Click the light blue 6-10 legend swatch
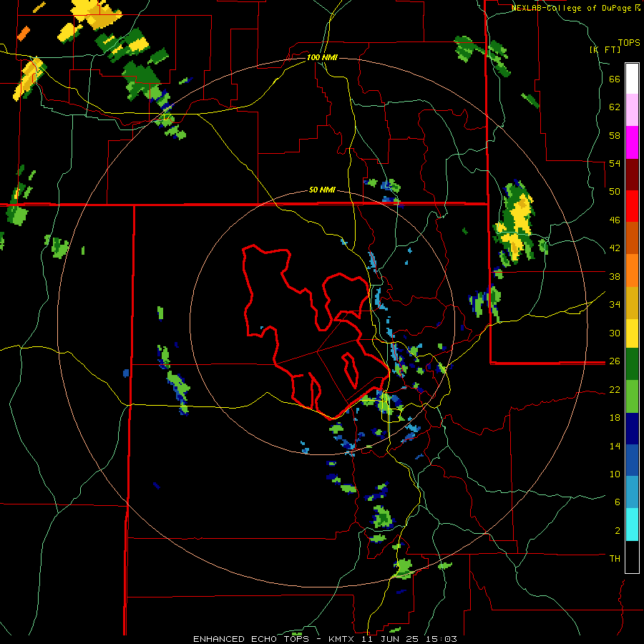 (632, 492)
